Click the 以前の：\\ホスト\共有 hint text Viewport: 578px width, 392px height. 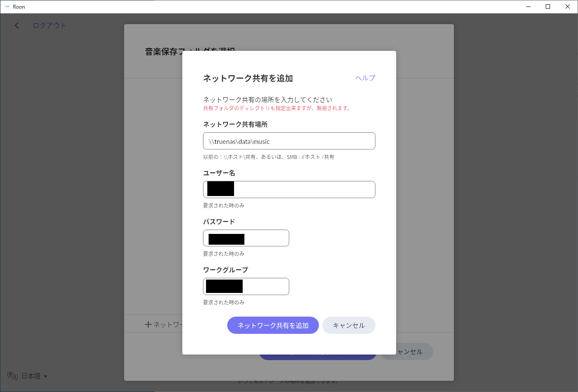click(x=269, y=157)
